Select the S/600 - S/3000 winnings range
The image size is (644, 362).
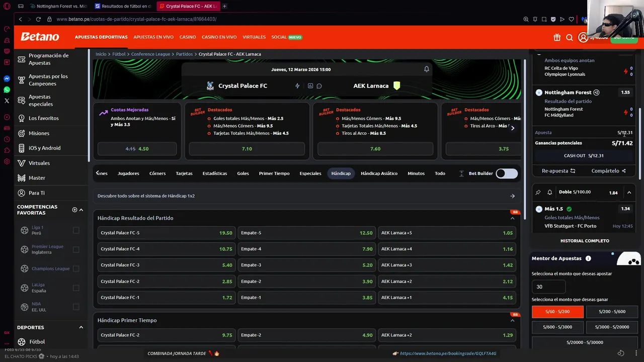557,327
